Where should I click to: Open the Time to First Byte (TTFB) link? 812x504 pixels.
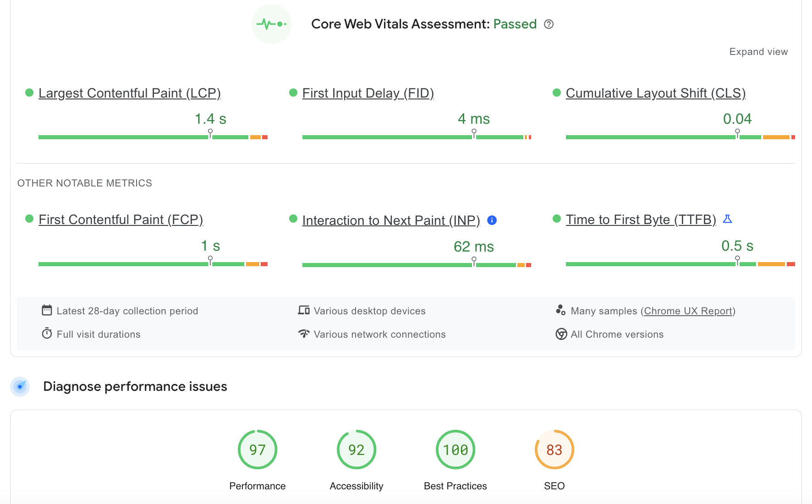(x=641, y=220)
